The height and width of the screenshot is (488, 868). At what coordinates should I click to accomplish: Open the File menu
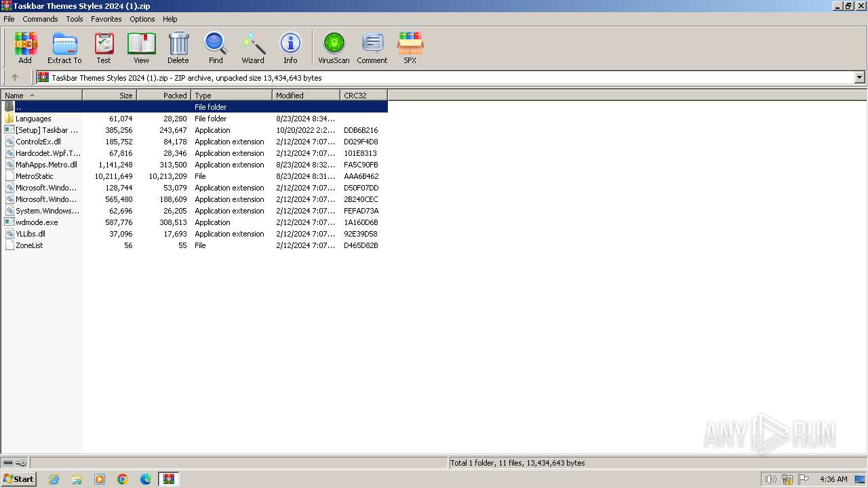9,19
